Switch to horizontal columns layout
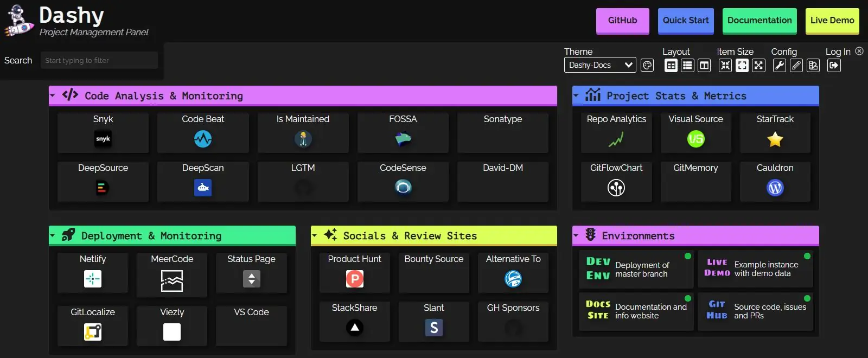 [x=704, y=66]
